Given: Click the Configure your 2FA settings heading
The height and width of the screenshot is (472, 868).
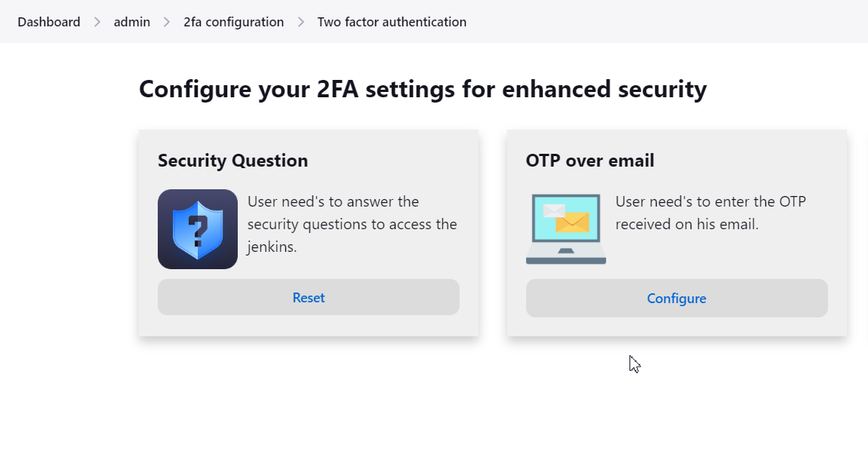Looking at the screenshot, I should [423, 89].
